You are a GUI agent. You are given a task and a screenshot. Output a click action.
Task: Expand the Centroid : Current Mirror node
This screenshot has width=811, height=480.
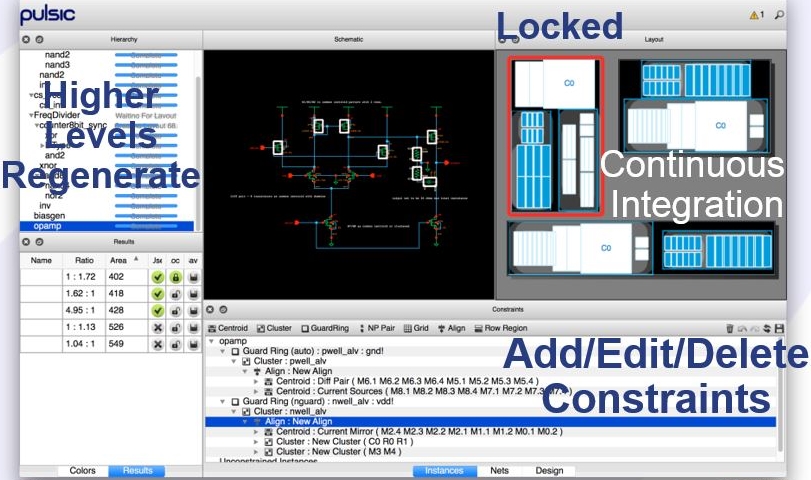254,432
